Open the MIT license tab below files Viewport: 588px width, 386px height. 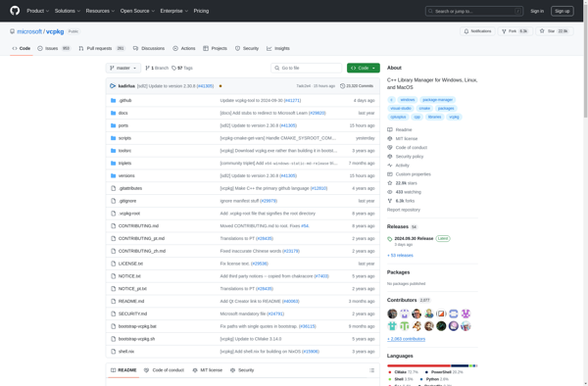click(207, 370)
